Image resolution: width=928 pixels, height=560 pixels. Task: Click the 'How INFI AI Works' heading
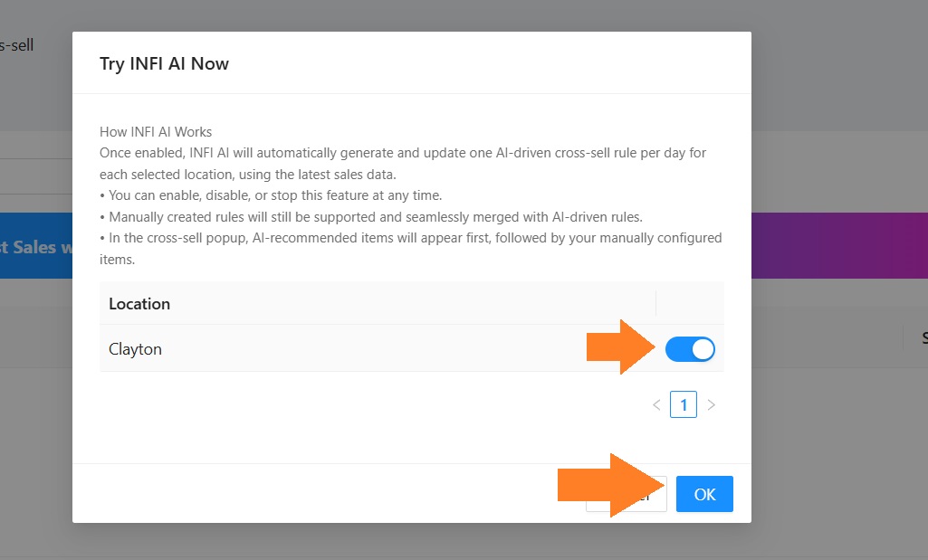[x=156, y=131]
